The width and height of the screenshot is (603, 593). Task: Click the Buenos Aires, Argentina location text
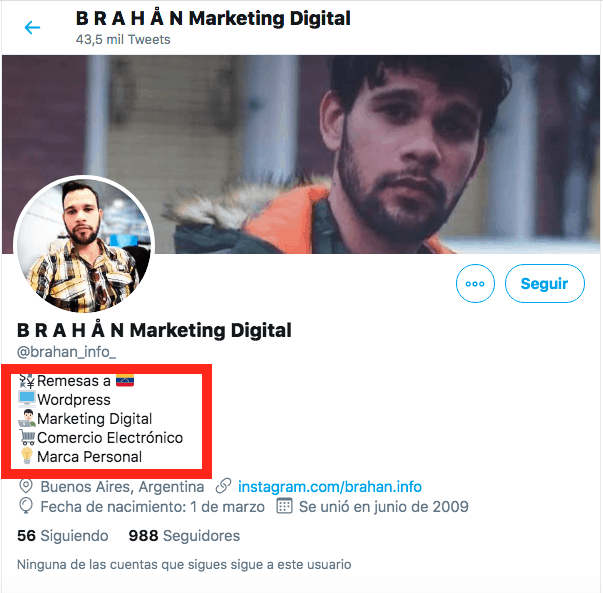pyautogui.click(x=122, y=487)
